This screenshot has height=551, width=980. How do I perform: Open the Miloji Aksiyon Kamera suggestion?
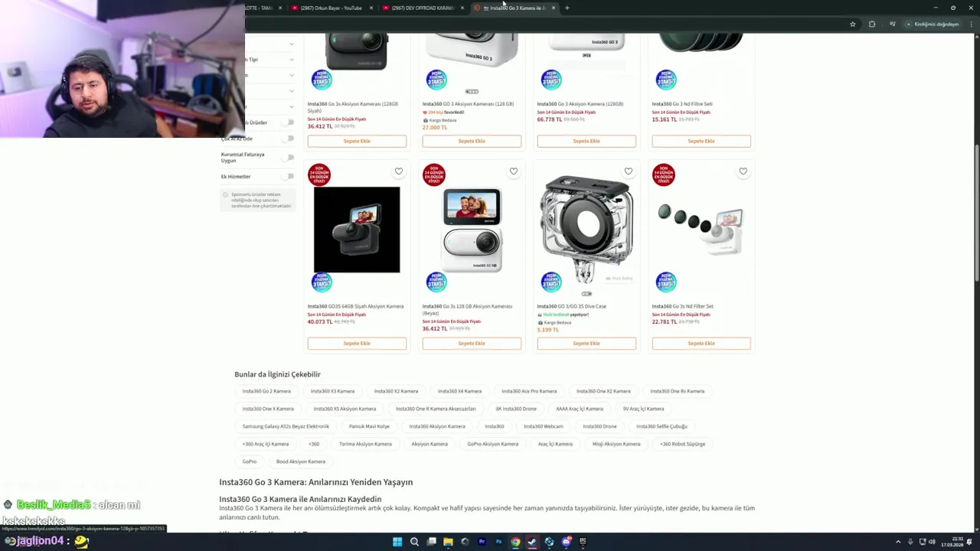click(x=616, y=444)
